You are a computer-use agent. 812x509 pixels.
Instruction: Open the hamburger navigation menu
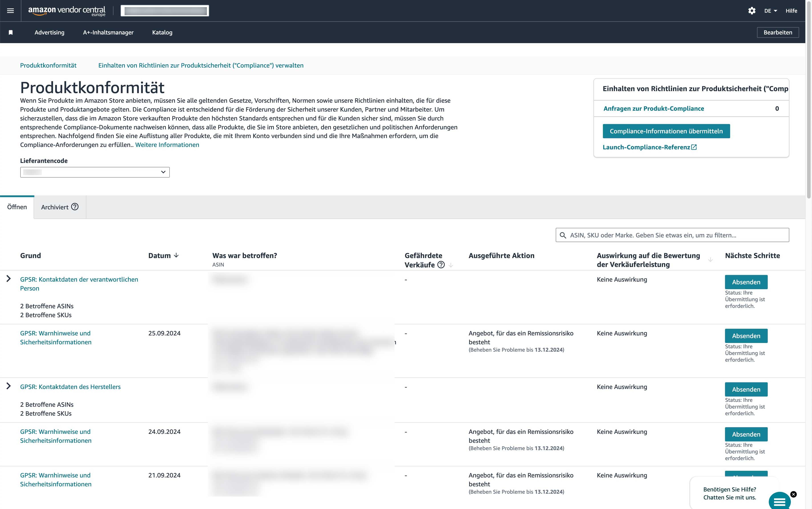[x=10, y=11]
